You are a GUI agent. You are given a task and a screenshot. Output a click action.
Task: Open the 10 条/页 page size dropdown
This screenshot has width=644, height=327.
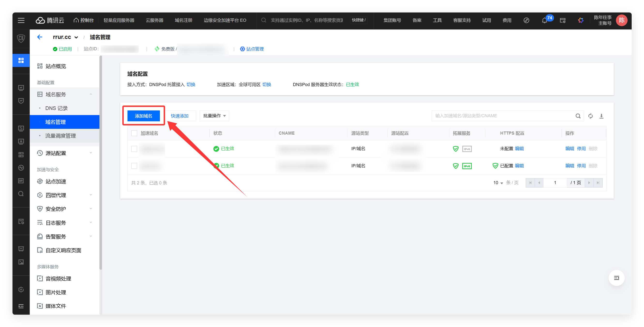tap(498, 183)
